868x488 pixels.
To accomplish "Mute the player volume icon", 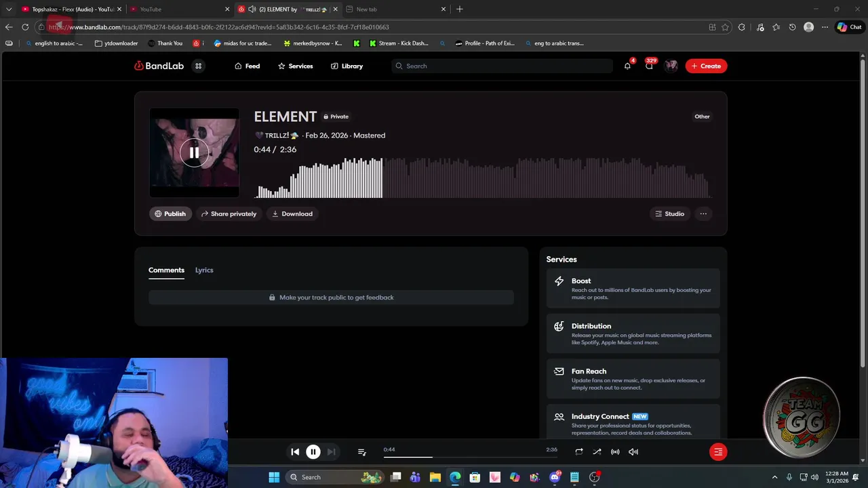I will (x=633, y=451).
